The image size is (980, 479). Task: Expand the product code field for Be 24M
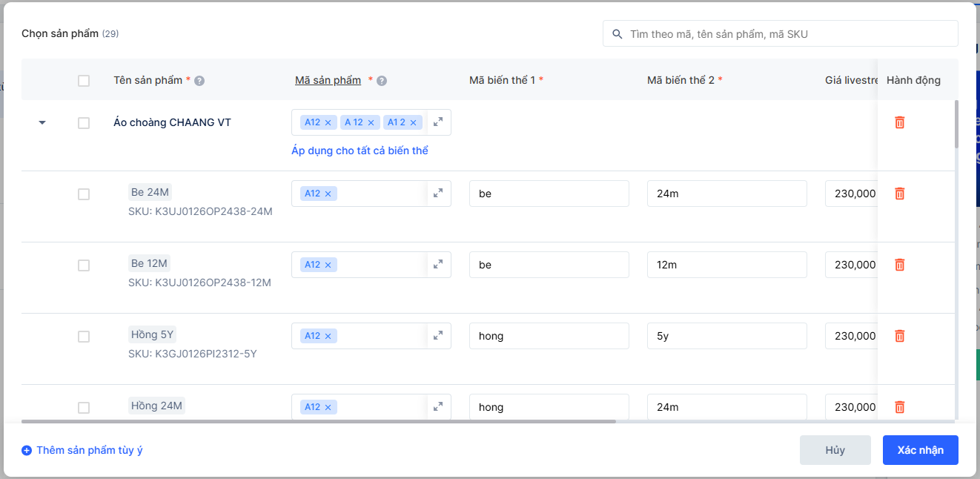point(438,194)
